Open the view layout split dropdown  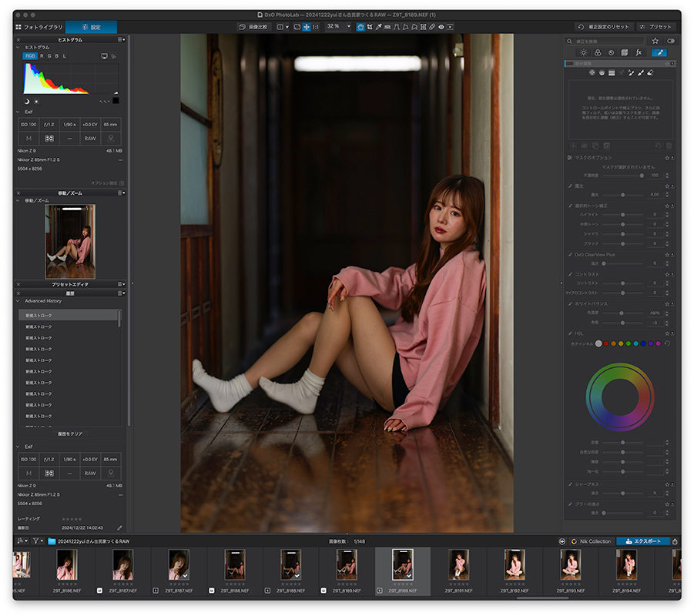tap(283, 27)
